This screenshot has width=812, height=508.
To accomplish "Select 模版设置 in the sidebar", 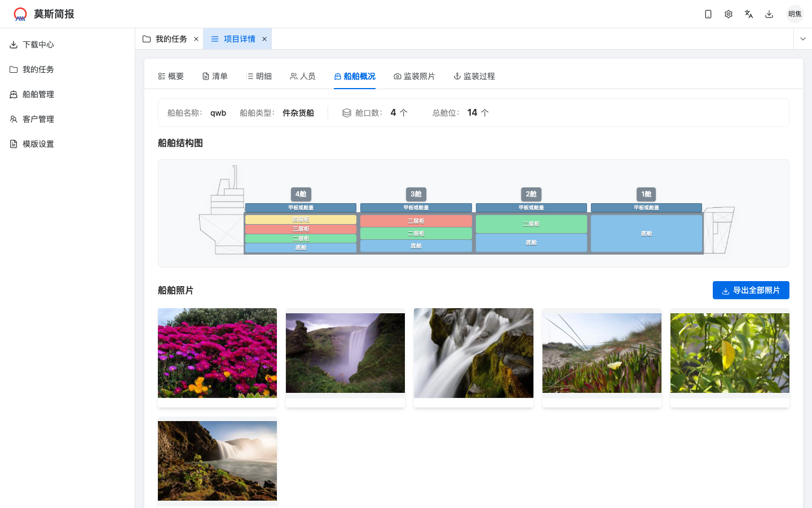I will [x=38, y=144].
